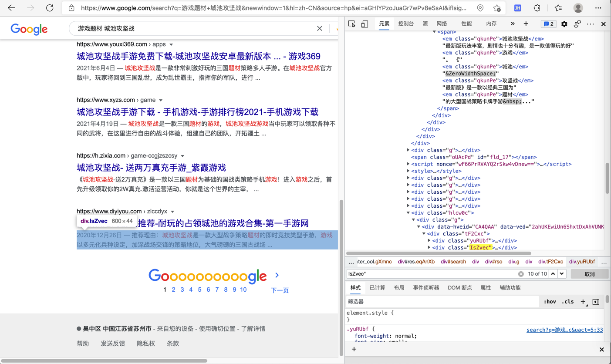
Task: Go to results page 5
Action: point(199,290)
